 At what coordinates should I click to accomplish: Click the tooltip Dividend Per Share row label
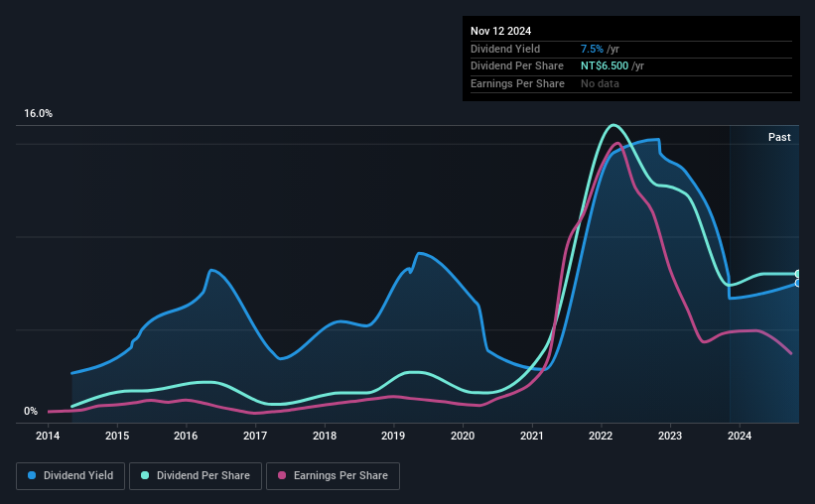coord(517,66)
